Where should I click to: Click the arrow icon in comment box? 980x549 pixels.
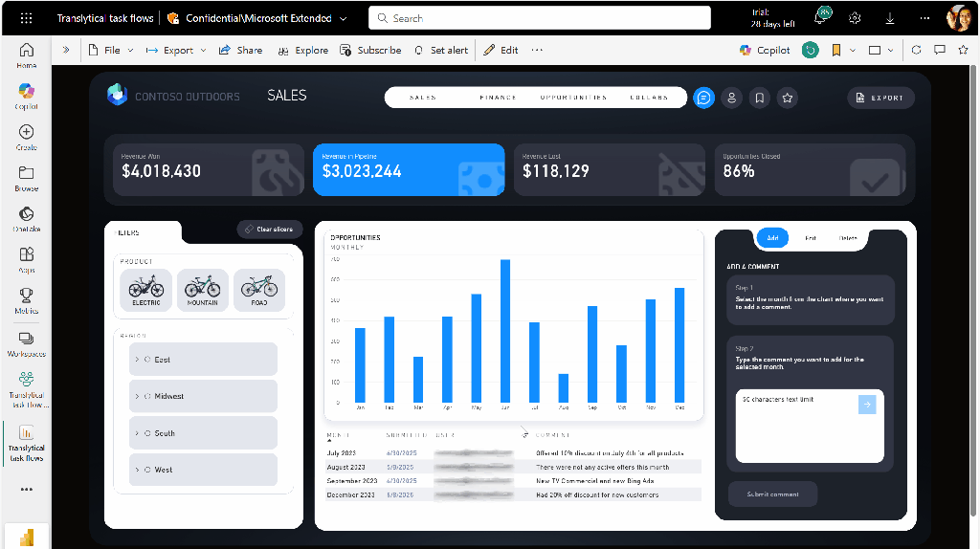pos(867,405)
